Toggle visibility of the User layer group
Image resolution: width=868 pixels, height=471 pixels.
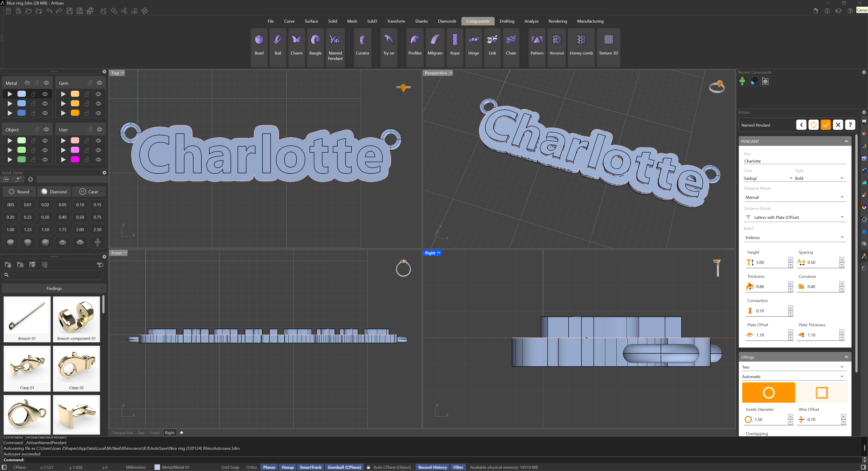[x=99, y=130]
